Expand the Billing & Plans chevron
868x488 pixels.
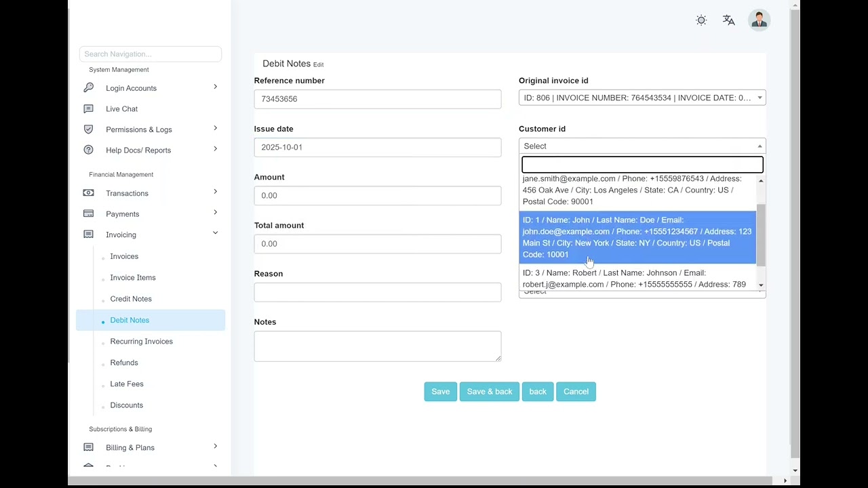click(216, 446)
